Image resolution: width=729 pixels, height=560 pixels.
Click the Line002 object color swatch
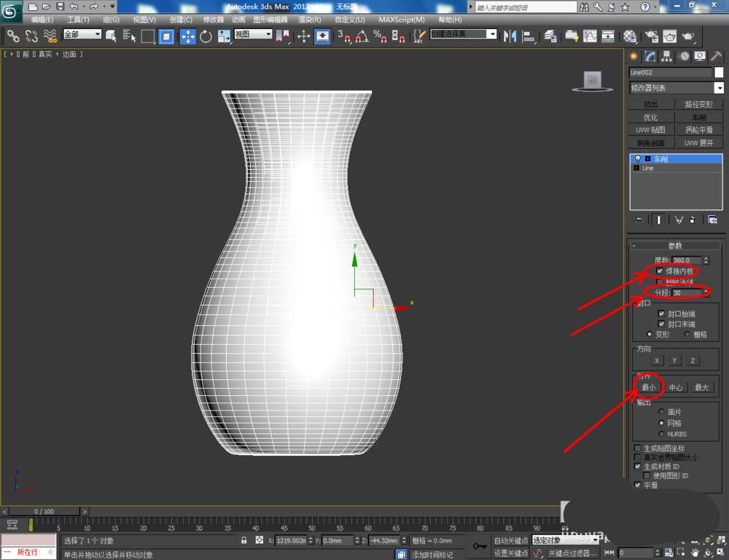(x=719, y=72)
